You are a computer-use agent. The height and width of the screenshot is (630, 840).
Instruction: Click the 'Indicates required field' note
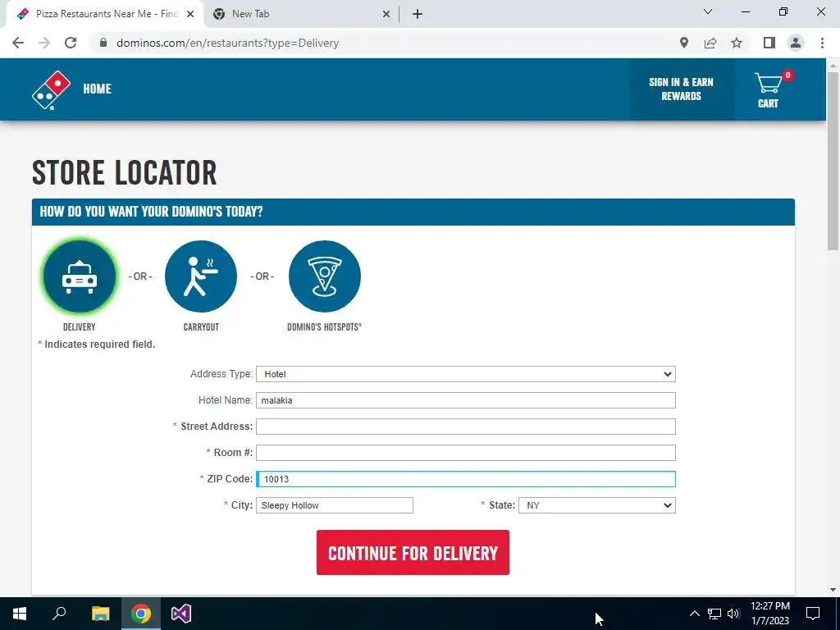tap(97, 345)
